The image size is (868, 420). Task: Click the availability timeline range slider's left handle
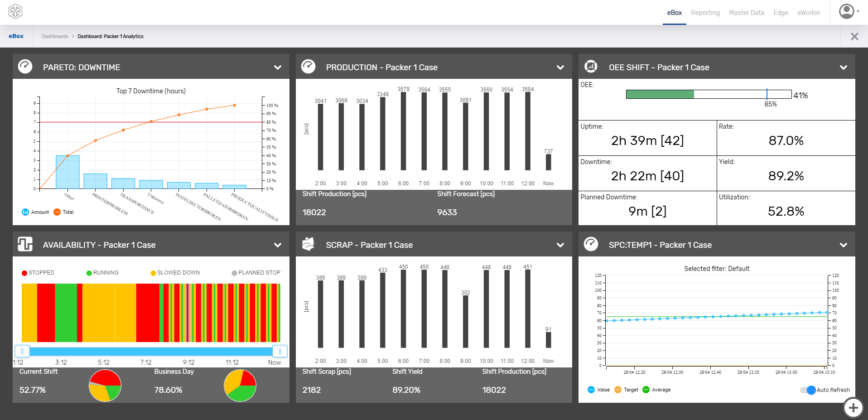click(x=22, y=351)
